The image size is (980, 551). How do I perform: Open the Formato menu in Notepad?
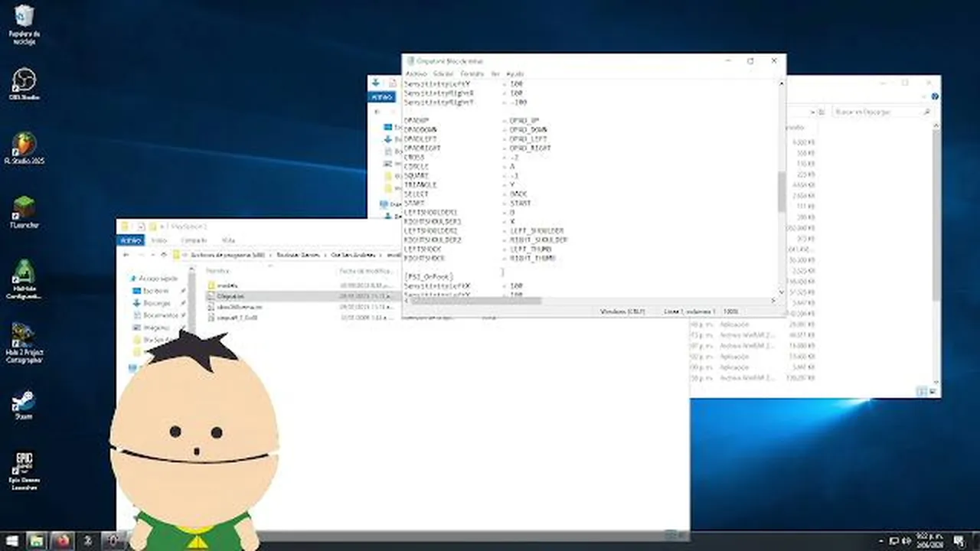(x=472, y=73)
